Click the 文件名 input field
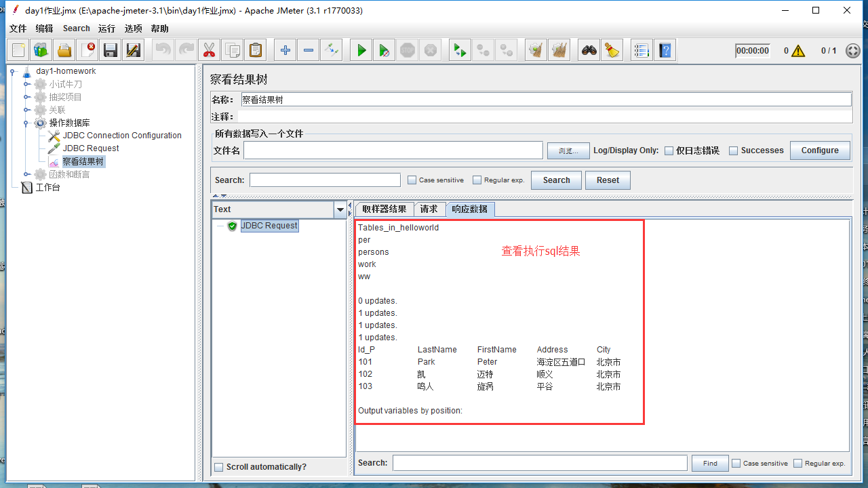The image size is (868, 488). [393, 150]
